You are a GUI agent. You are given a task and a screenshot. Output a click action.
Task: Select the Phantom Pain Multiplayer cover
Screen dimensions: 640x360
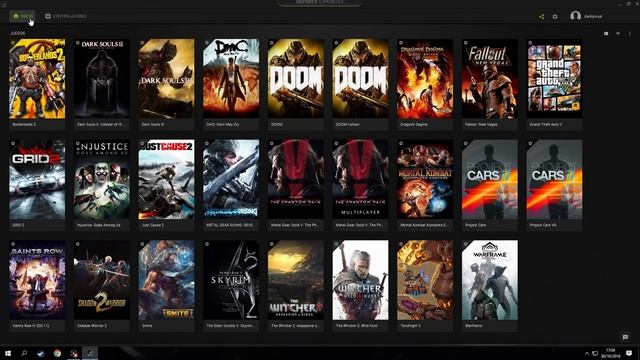tap(360, 180)
